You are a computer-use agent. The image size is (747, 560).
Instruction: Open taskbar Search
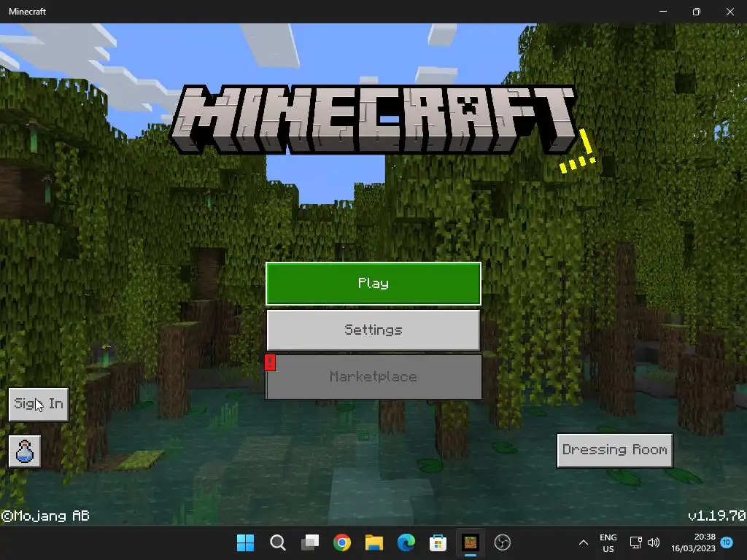point(278,542)
